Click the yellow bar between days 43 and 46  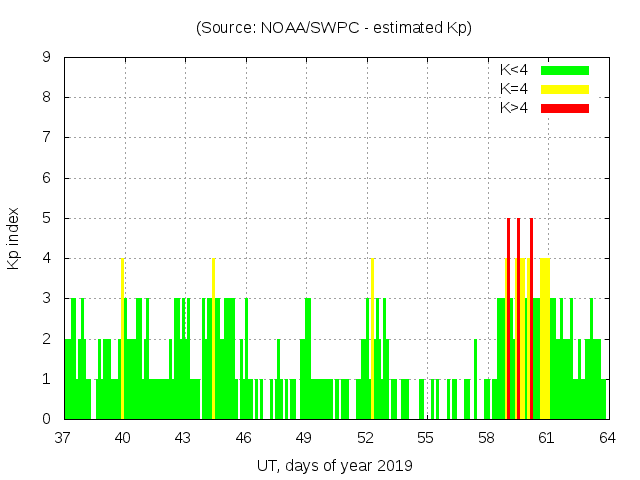[x=213, y=340]
